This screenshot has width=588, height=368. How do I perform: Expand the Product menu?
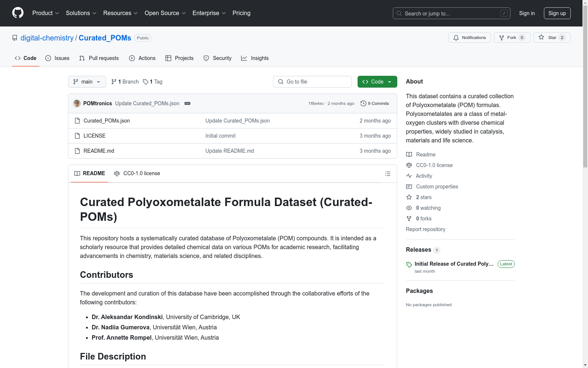[x=46, y=13]
